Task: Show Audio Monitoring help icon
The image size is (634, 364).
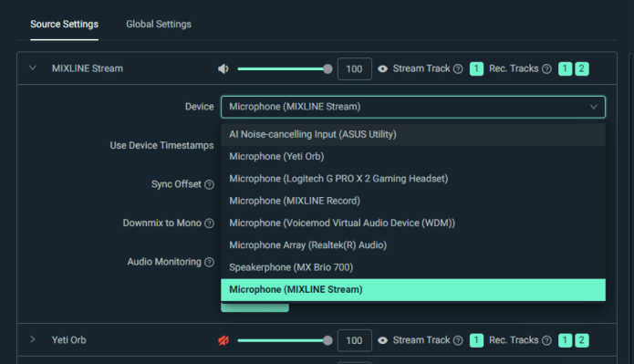Action: (x=209, y=262)
